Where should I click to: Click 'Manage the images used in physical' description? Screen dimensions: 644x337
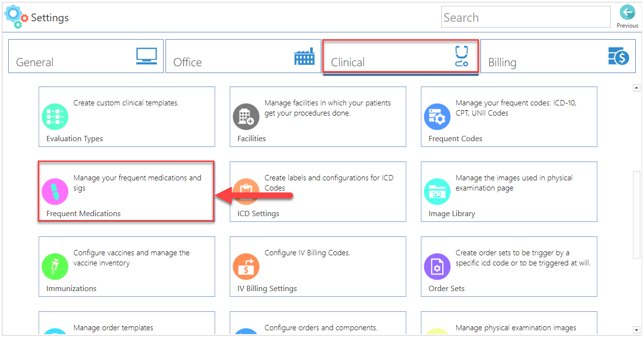coord(514,183)
